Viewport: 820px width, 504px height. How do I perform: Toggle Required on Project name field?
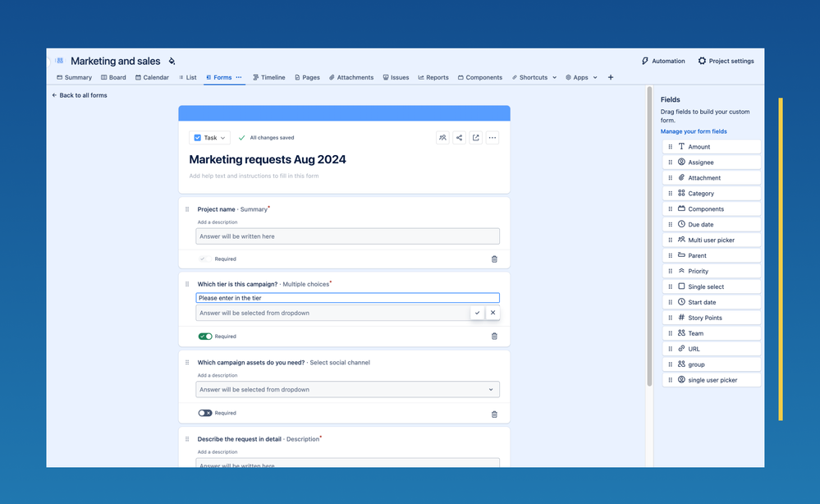[x=204, y=259]
